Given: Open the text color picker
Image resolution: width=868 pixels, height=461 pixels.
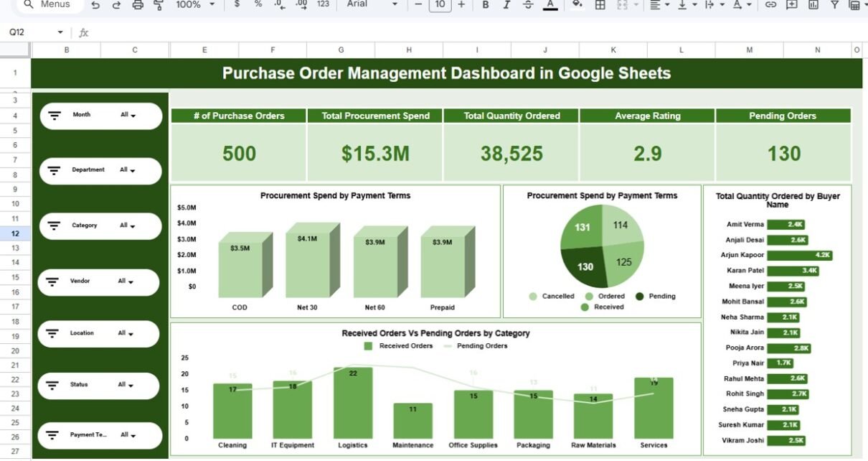Looking at the screenshot, I should pos(550,5).
